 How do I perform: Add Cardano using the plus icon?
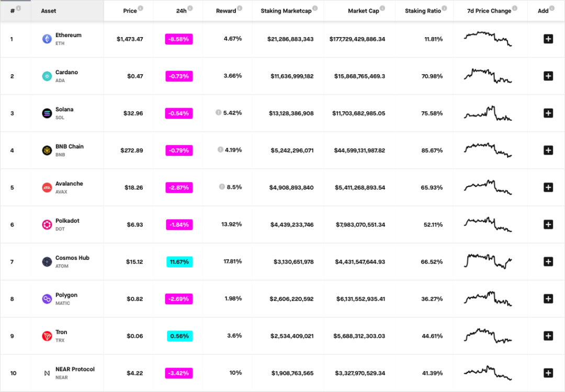548,76
